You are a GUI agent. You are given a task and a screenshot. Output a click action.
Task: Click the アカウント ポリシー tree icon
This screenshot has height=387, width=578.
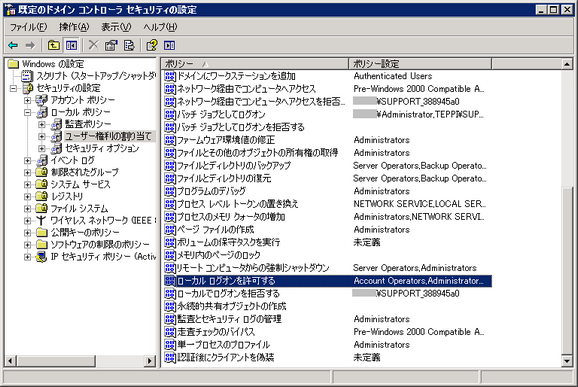tap(42, 100)
